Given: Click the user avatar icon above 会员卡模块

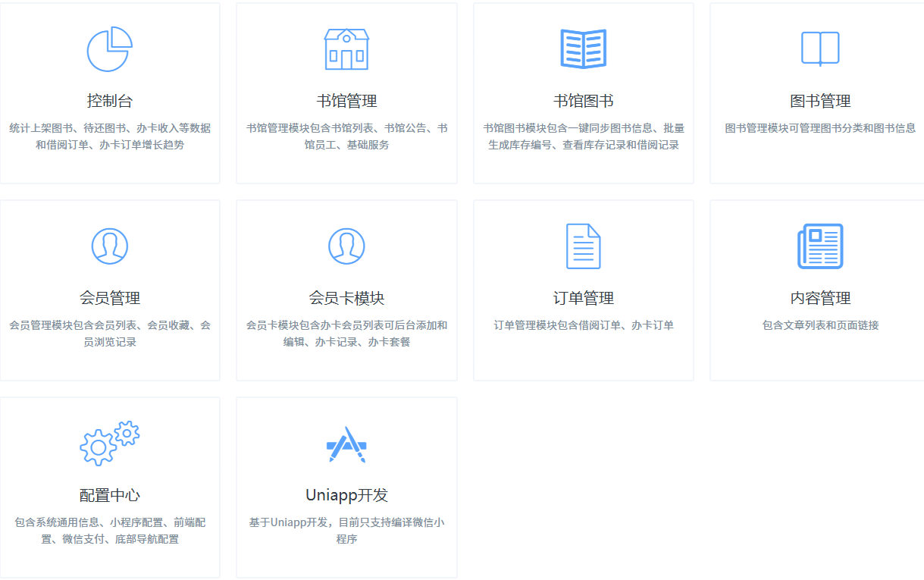Looking at the screenshot, I should point(346,246).
